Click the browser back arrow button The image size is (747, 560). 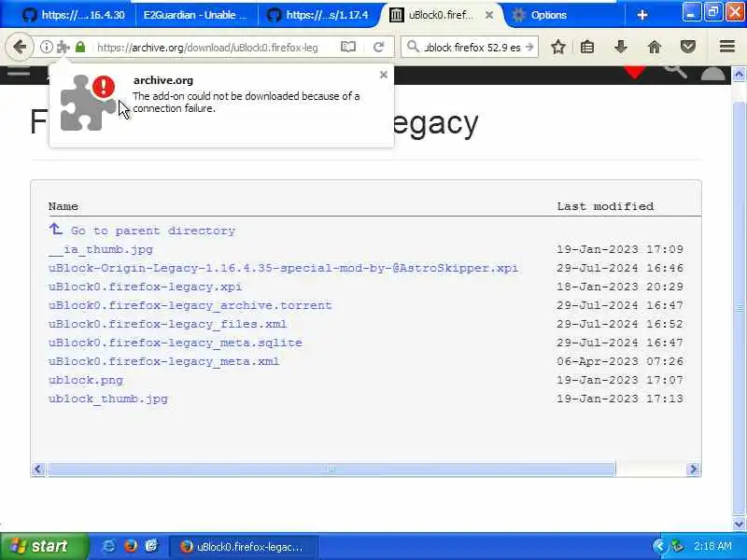[20, 47]
